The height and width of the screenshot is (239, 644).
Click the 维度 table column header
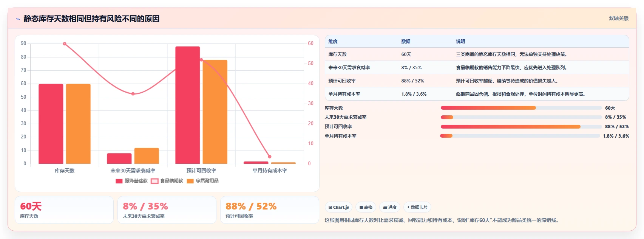point(333,42)
